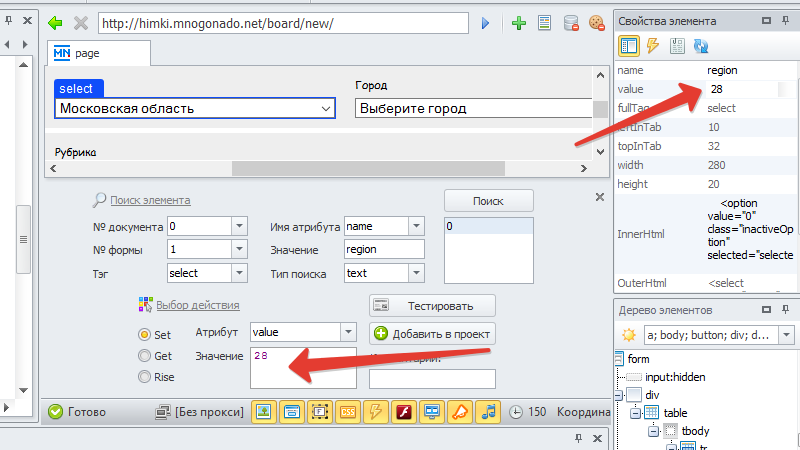Toggle the CSS status bar icon
The height and width of the screenshot is (450, 800).
tap(348, 412)
